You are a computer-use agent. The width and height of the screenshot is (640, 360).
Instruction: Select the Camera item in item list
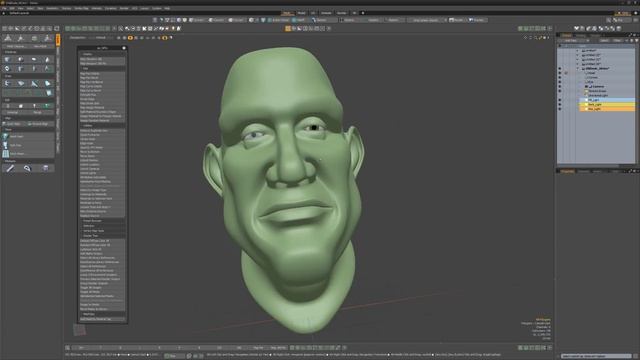tap(598, 87)
